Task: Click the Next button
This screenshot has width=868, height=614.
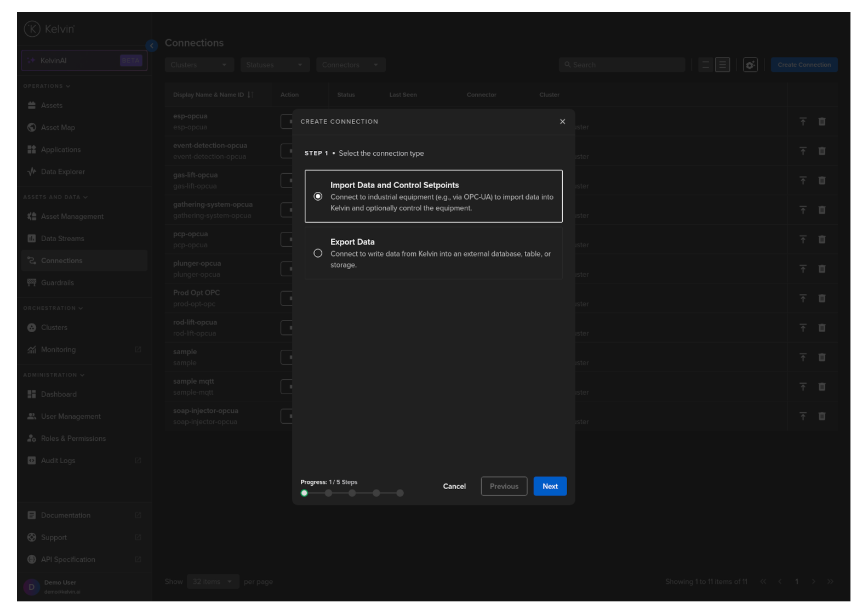Action: tap(550, 486)
